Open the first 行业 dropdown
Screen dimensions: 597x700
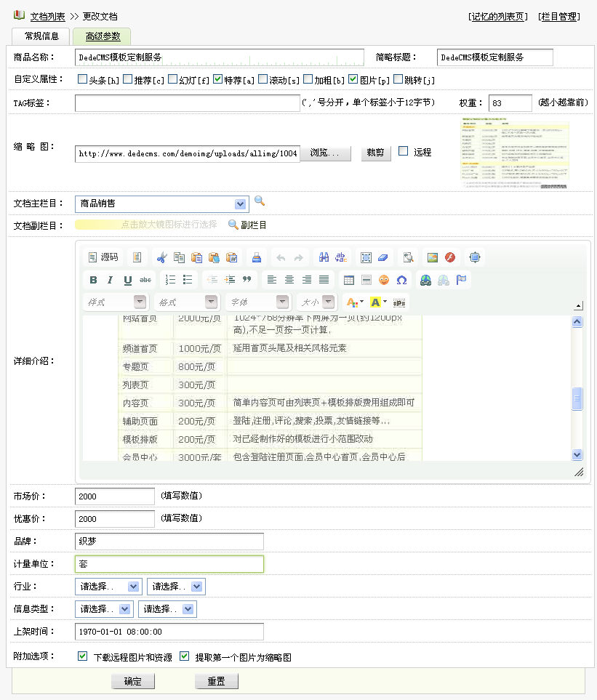[108, 587]
